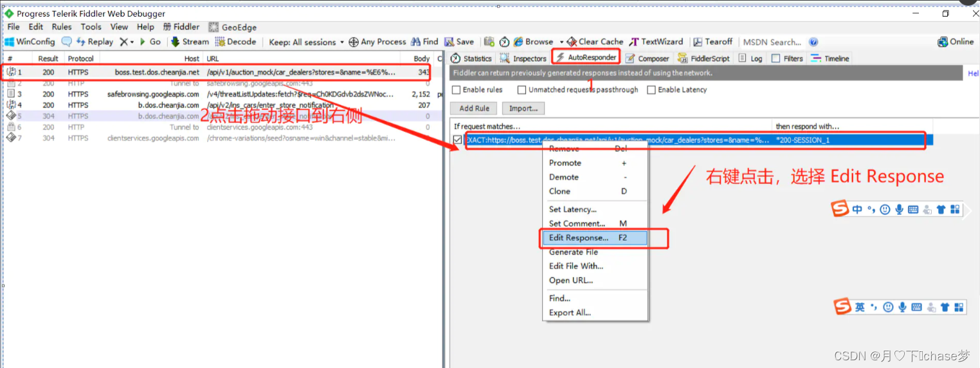The height and width of the screenshot is (368, 980).
Task: Click the timer stopwatch icon
Action: (504, 42)
